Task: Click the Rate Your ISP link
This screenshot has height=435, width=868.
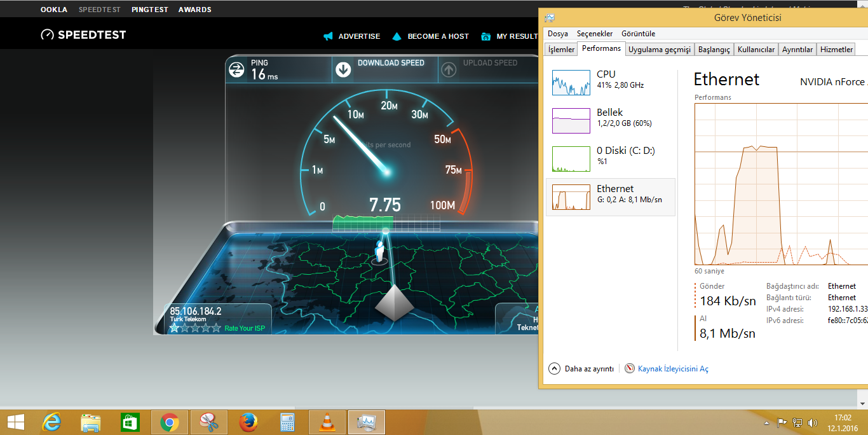Action: coord(245,328)
